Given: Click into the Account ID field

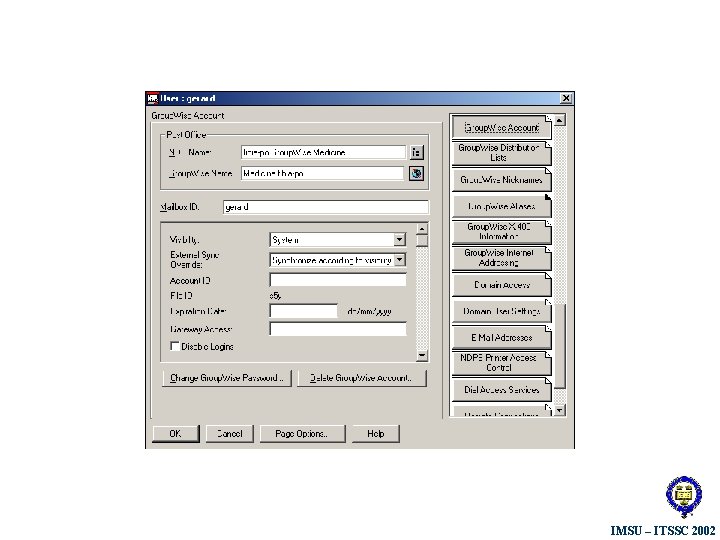Looking at the screenshot, I should click(338, 280).
